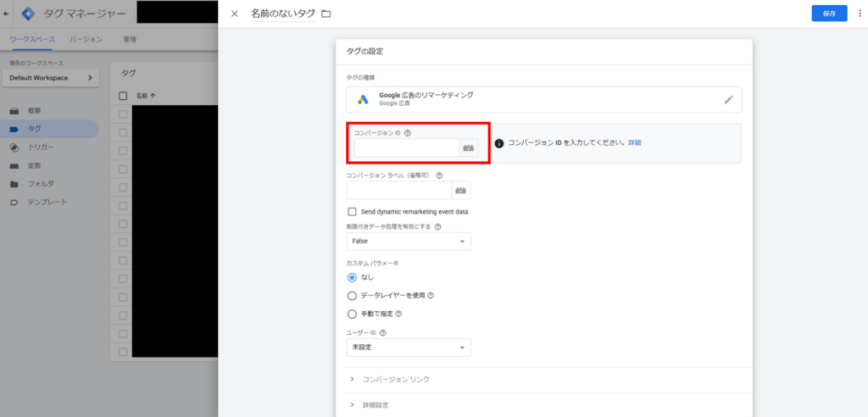Open help icon next to コンバージョン ラベル
Screen dimensions: 868x417
pyautogui.click(x=440, y=175)
